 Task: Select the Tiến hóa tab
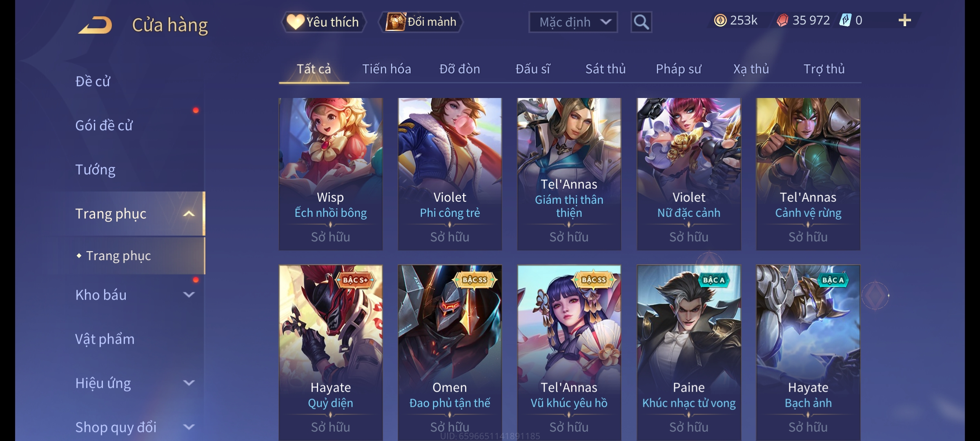point(387,69)
